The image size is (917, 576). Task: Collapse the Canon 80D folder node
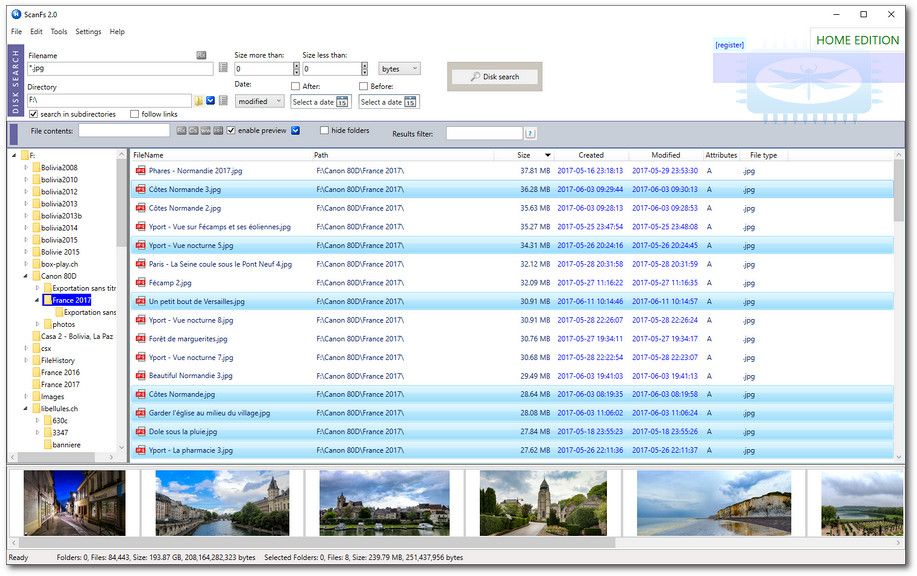click(x=26, y=276)
